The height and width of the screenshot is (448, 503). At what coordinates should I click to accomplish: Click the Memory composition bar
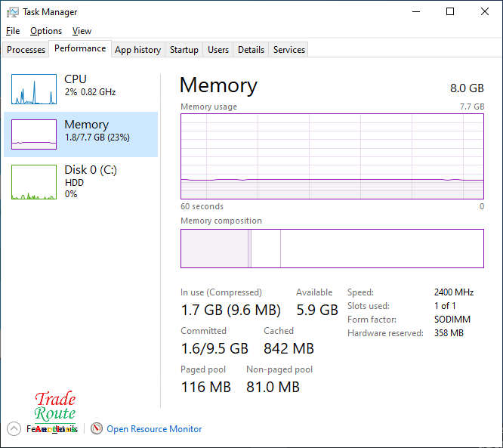tap(332, 249)
